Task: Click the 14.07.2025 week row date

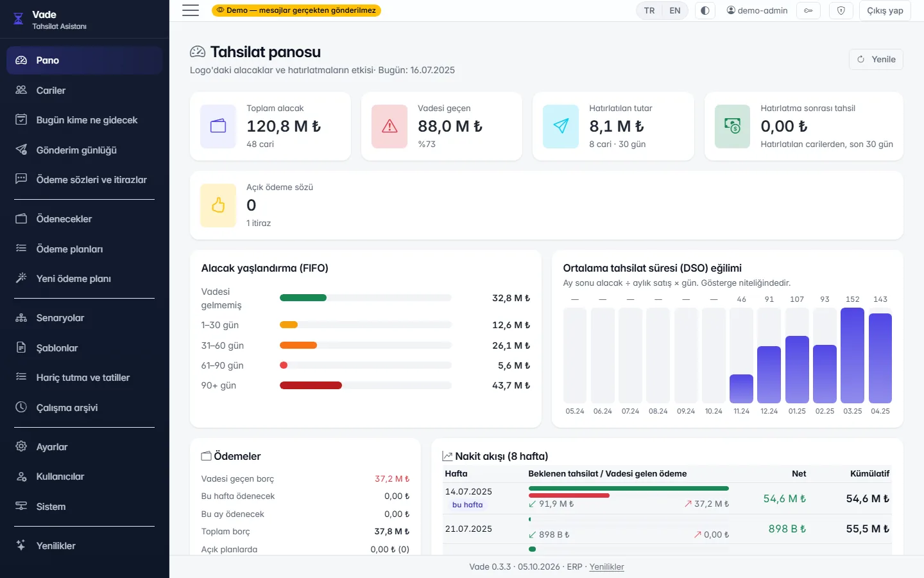Action: (468, 492)
